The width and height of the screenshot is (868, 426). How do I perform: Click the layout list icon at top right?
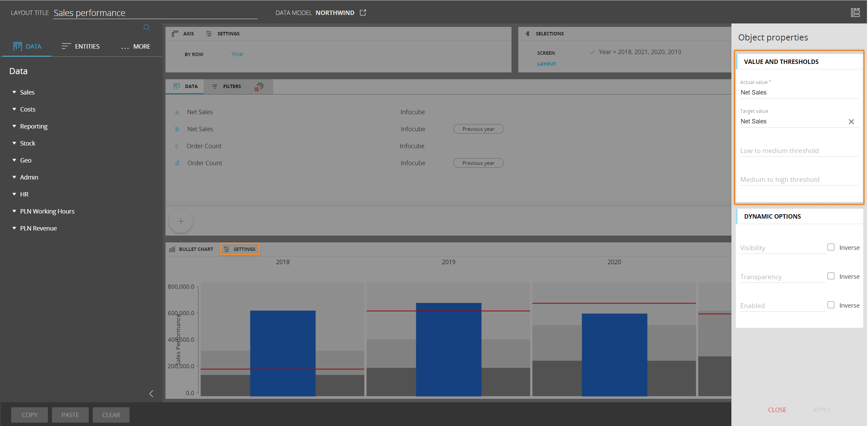[855, 13]
